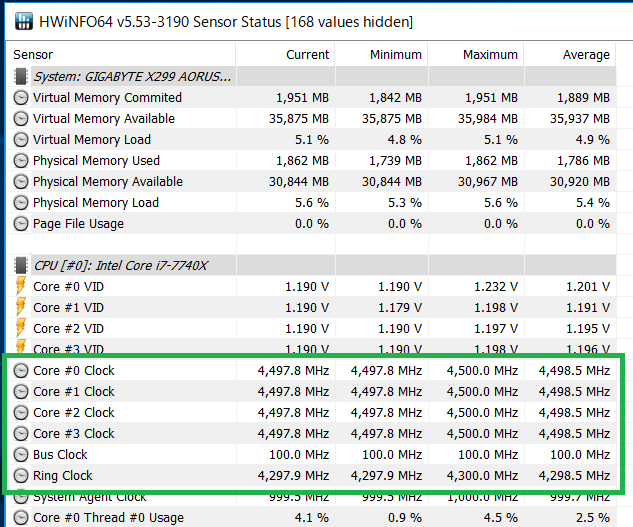Select the Core #1 VID label
The image size is (633, 527).
[68, 307]
